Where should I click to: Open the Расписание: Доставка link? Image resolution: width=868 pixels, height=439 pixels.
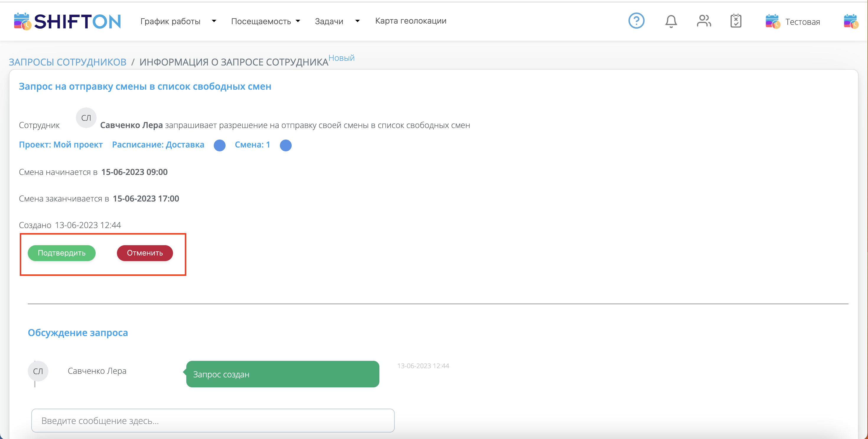coord(158,145)
